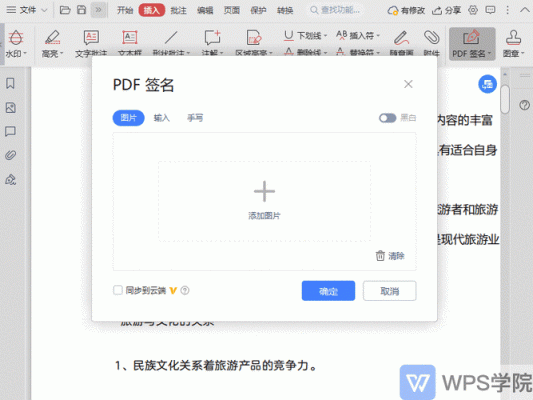The image size is (533, 400).
Task: Go to the 编辑 tab
Action: pyautogui.click(x=205, y=10)
